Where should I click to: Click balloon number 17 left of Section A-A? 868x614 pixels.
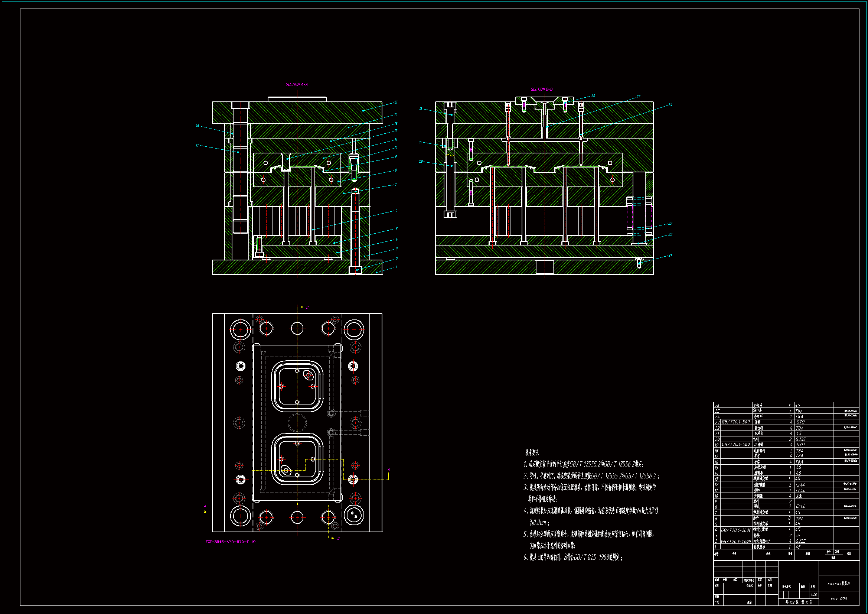(197, 146)
